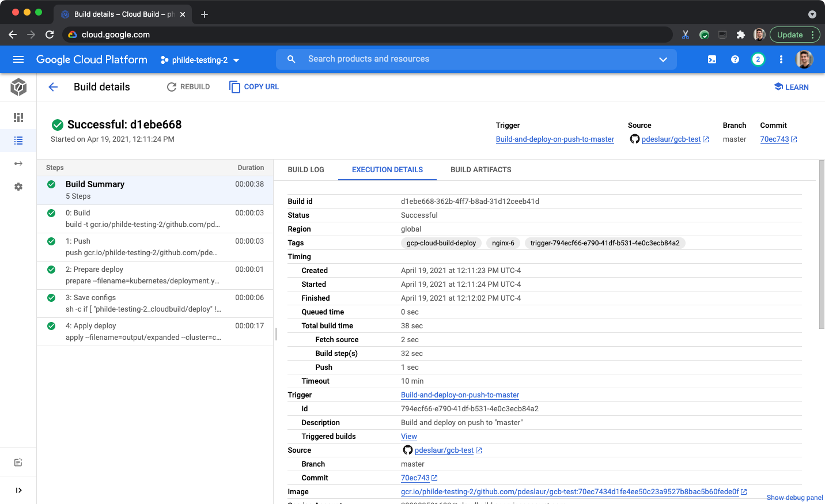Select the Build Summary row
The image size is (825, 504).
(155, 190)
